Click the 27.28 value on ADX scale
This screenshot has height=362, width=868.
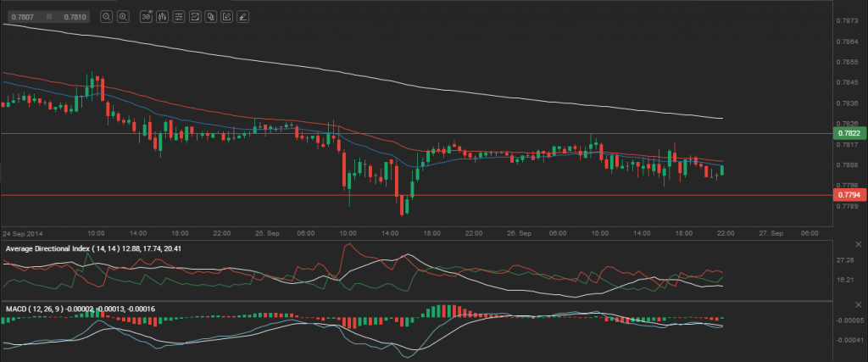845,260
